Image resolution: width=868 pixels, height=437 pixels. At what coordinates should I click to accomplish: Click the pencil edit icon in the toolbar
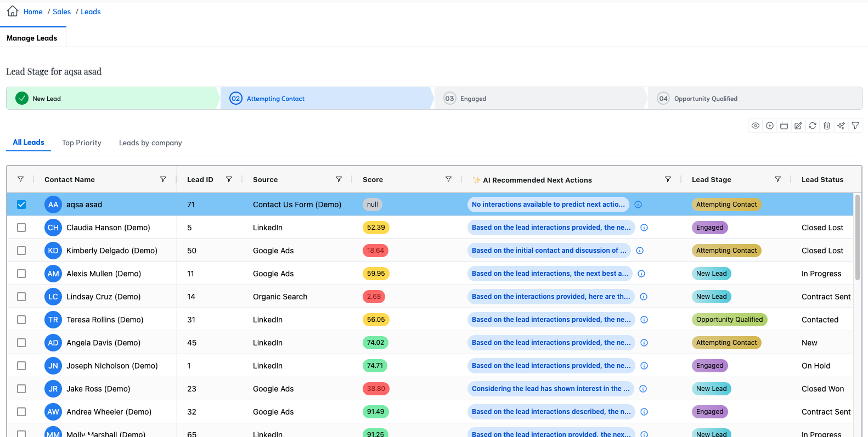798,126
